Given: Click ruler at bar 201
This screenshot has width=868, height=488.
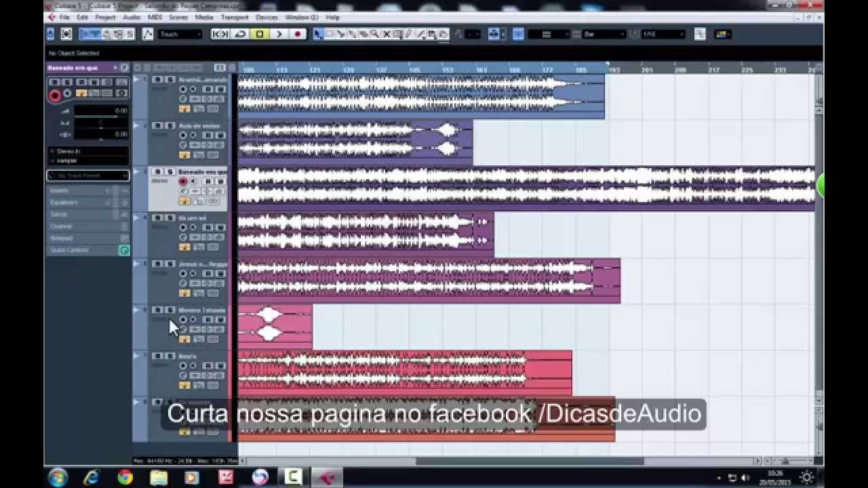Looking at the screenshot, I should pos(647,69).
